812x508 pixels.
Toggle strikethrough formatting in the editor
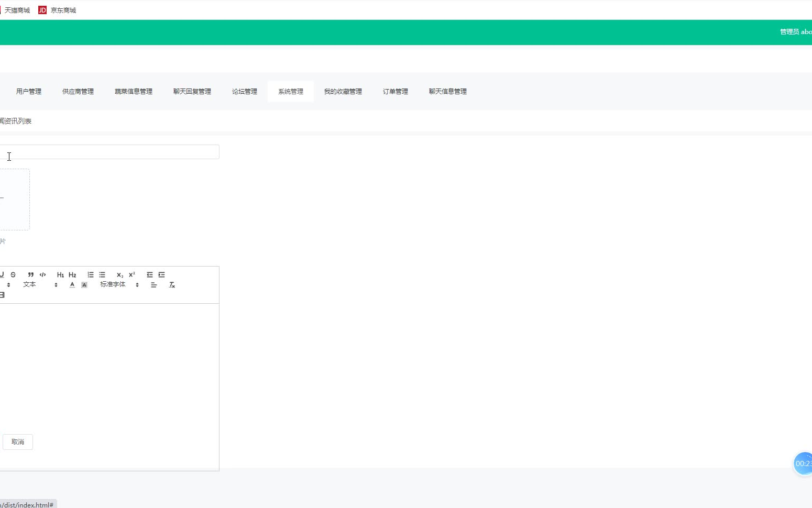[13, 275]
